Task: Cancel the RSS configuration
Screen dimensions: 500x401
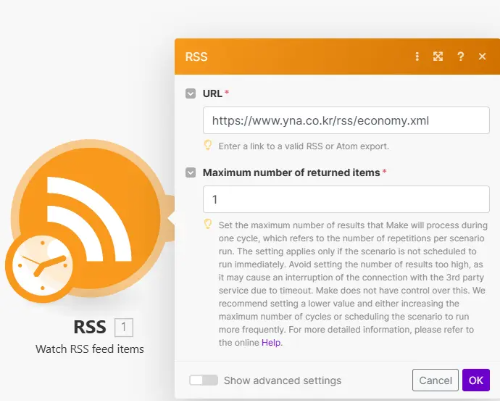Action: [435, 380]
